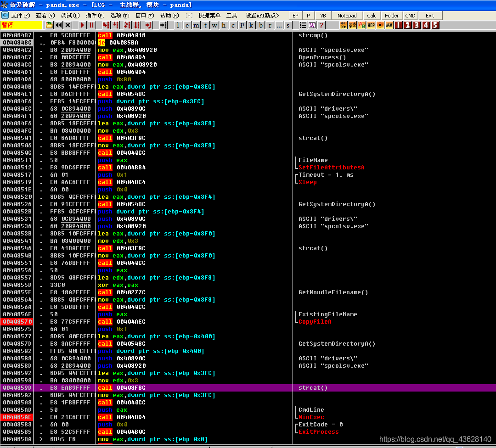Switch to numbered window 3 icon

pyautogui.click(x=417, y=25)
